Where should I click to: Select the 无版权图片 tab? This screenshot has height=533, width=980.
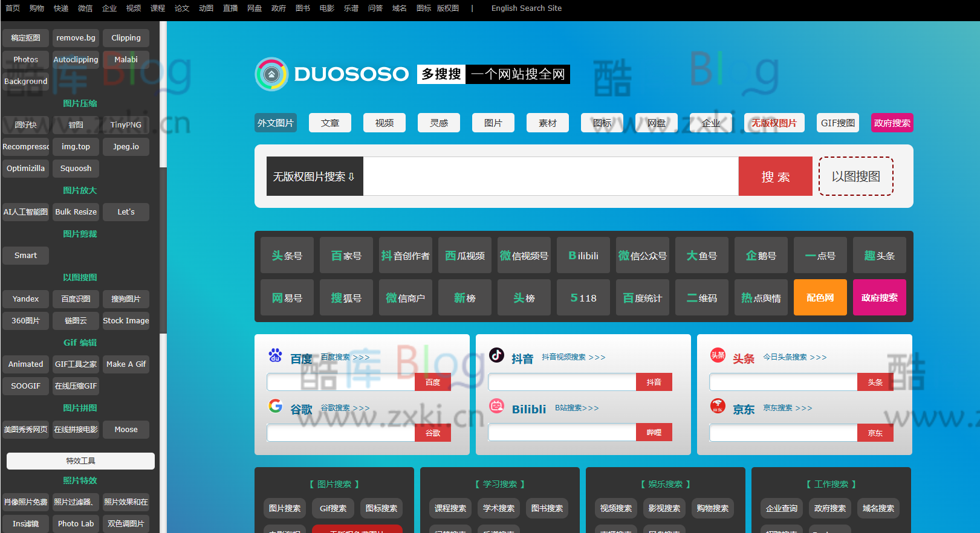pyautogui.click(x=774, y=123)
